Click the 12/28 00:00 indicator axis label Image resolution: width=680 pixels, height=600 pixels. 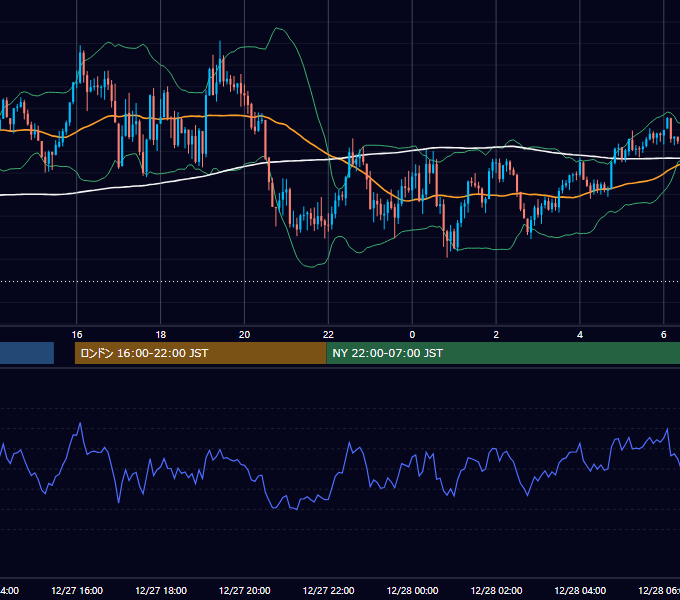click(x=412, y=591)
